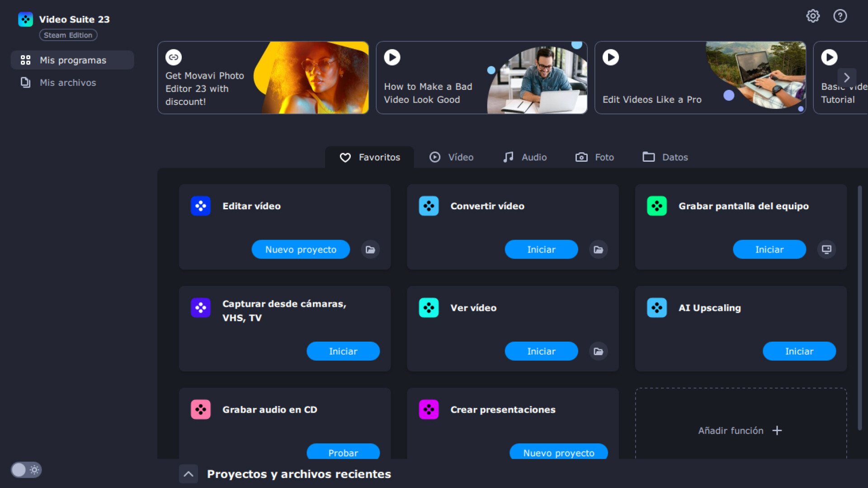This screenshot has width=868, height=488.
Task: Click the Grabar audio en CD app icon
Action: tap(201, 409)
